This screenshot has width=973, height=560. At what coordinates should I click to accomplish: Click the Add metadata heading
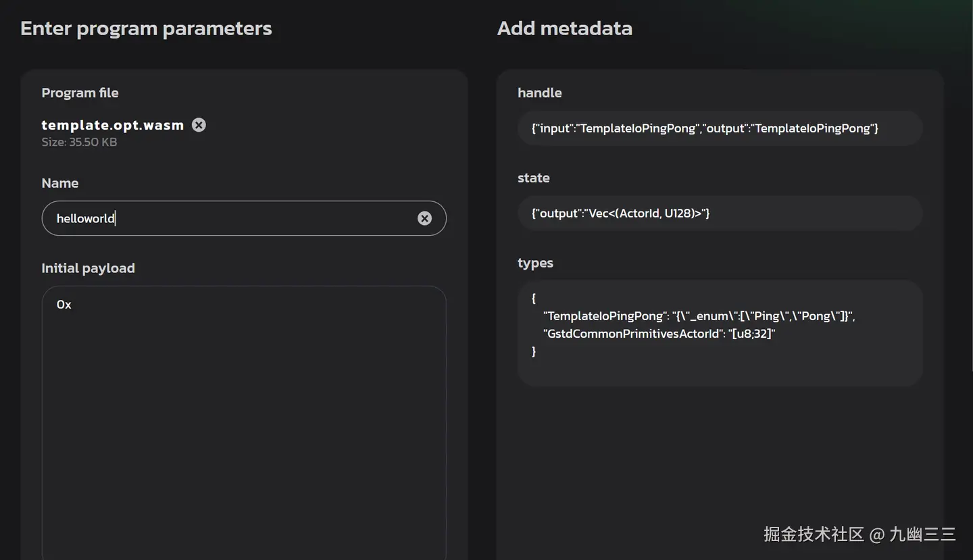(564, 28)
